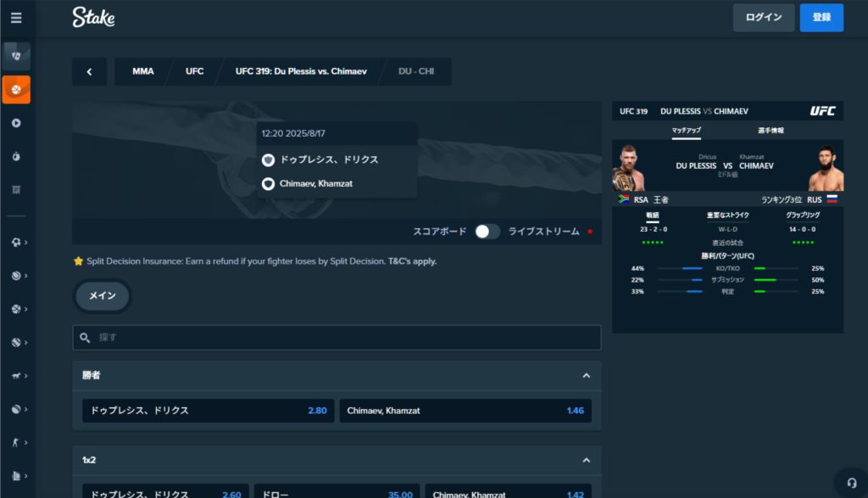Open the bet slip receipt icon

[x=16, y=190]
